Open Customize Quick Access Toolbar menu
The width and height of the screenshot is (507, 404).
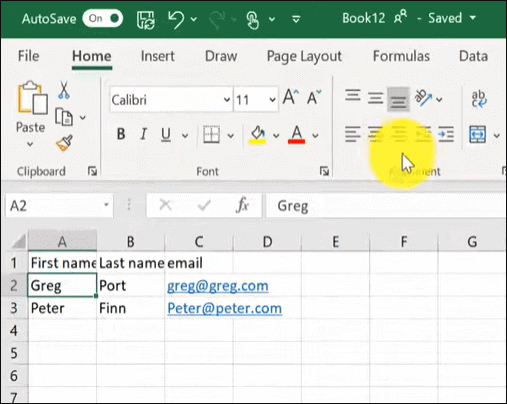pos(296,19)
